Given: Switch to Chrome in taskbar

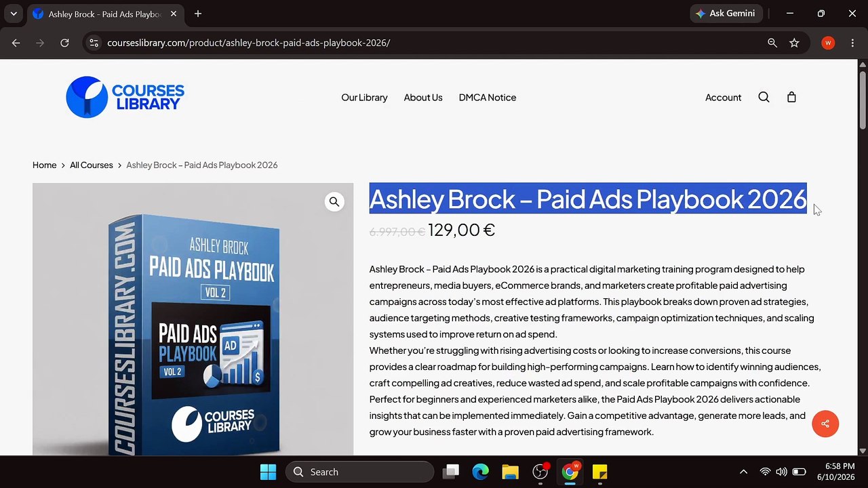Looking at the screenshot, I should [x=570, y=472].
